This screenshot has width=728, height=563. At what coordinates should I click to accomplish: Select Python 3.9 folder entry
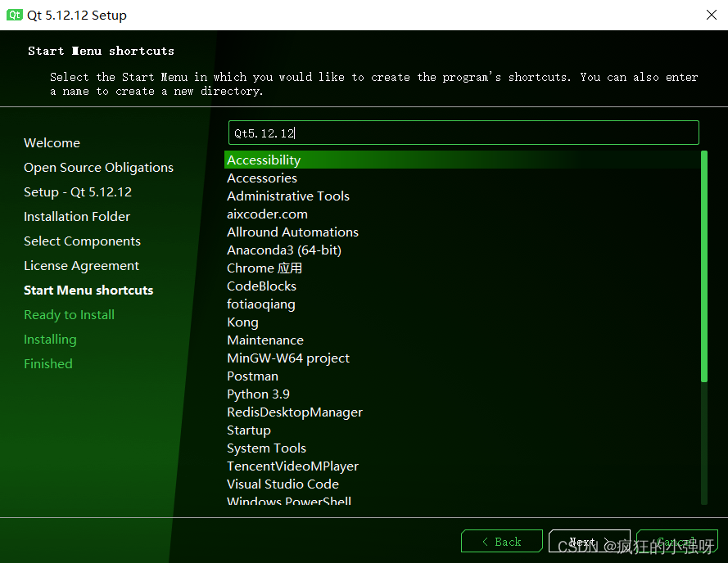pos(462,394)
